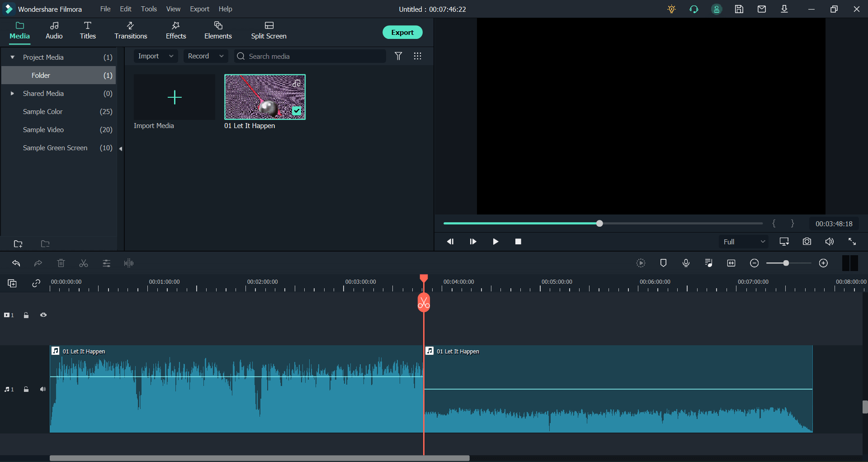Enter fullscreen preview with expand icon
Image resolution: width=868 pixels, height=462 pixels.
(x=852, y=242)
